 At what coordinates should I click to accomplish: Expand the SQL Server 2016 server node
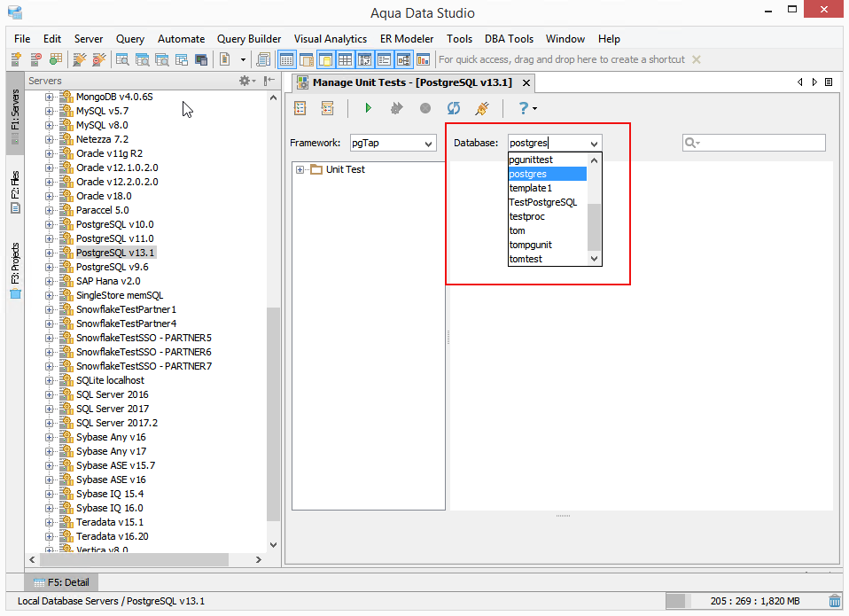pyautogui.click(x=50, y=394)
